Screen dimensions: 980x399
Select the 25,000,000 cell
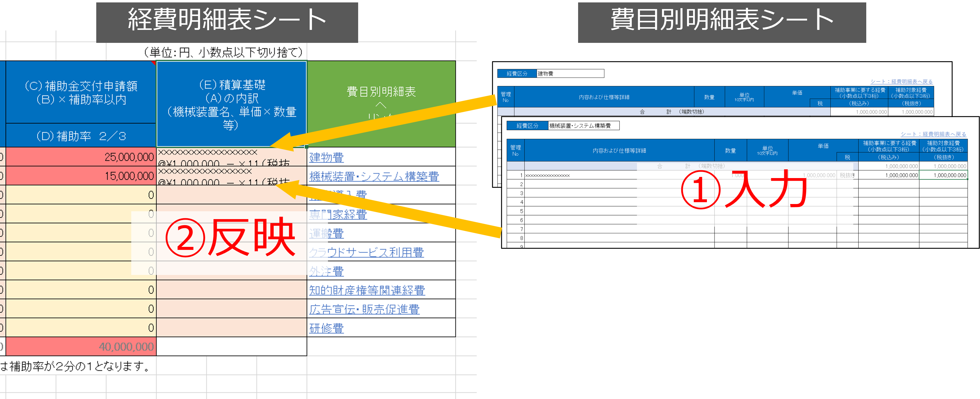tap(81, 157)
